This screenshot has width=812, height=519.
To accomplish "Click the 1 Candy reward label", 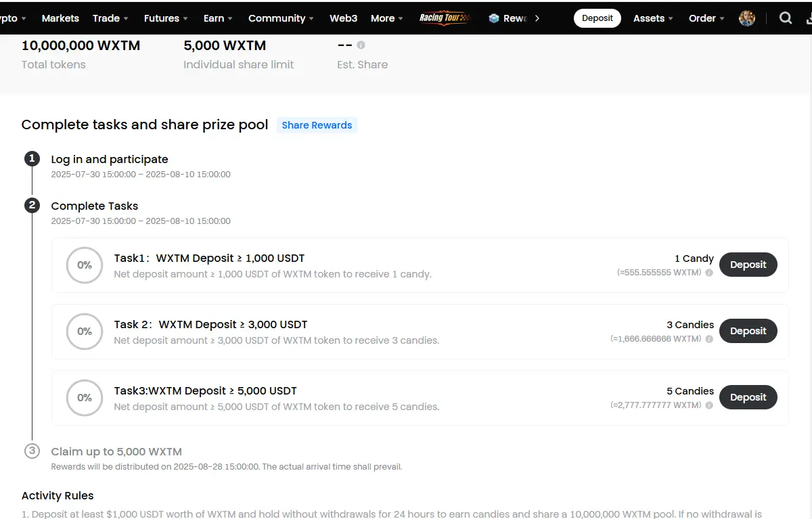I will [x=694, y=258].
